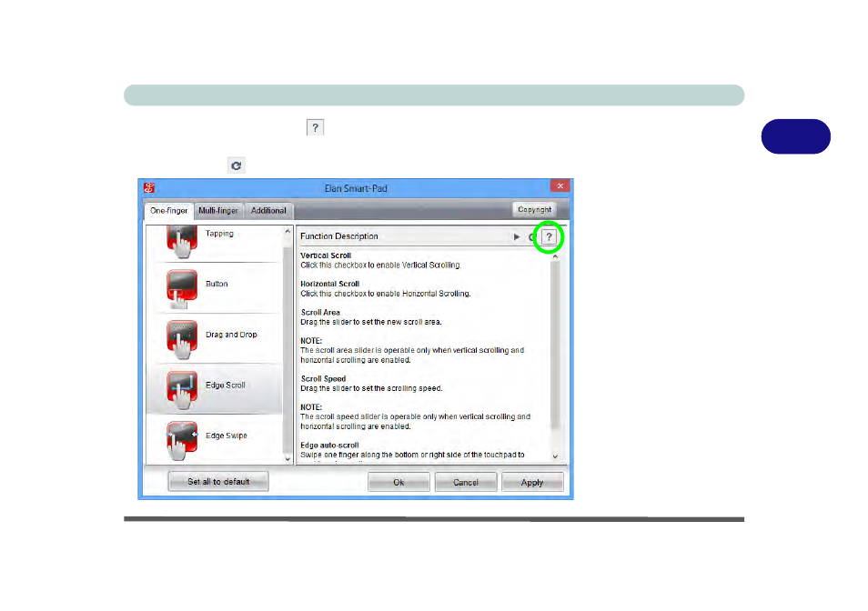Click the Scroll Speed heading text
Screen dimensions: 868x611
click(x=323, y=379)
